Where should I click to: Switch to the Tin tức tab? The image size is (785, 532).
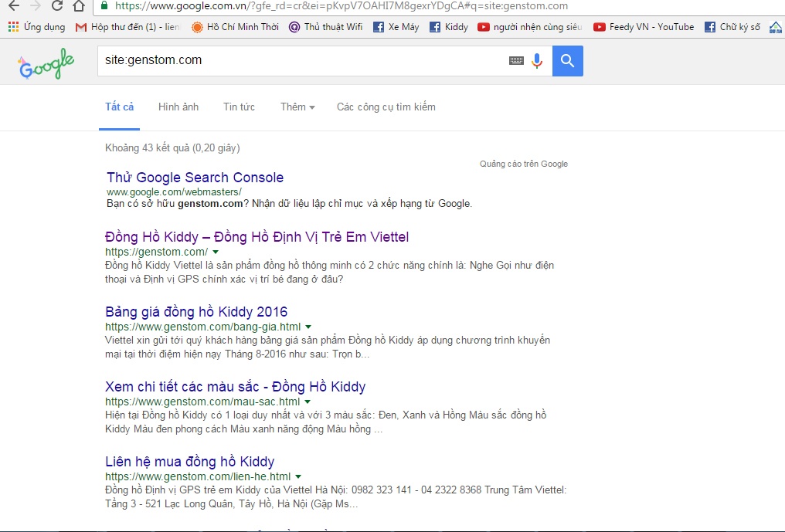239,107
